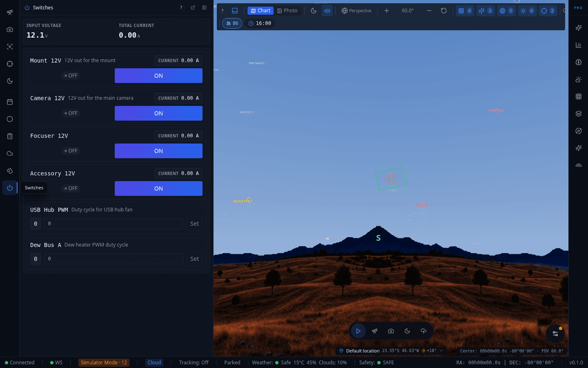This screenshot has width=588, height=368.
Task: Open the cloud icon in left sidebar
Action: click(x=10, y=153)
